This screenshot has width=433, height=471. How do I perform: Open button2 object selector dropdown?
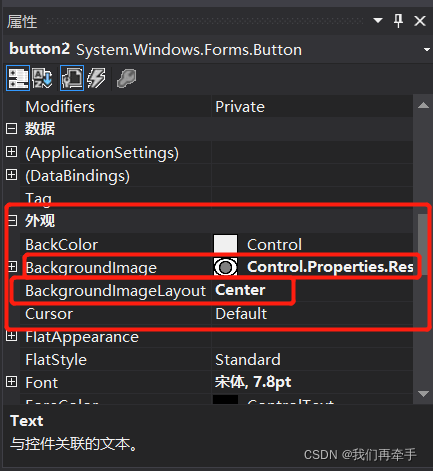click(427, 50)
